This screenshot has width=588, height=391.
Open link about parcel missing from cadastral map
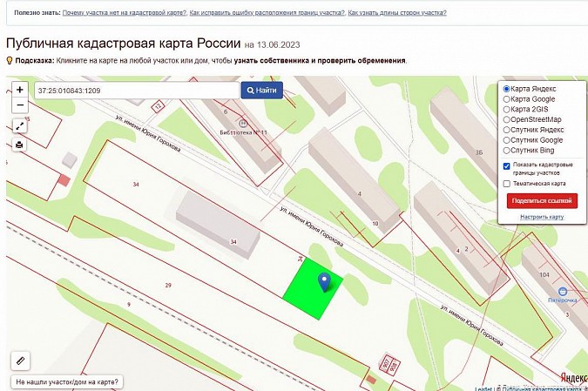[125, 13]
